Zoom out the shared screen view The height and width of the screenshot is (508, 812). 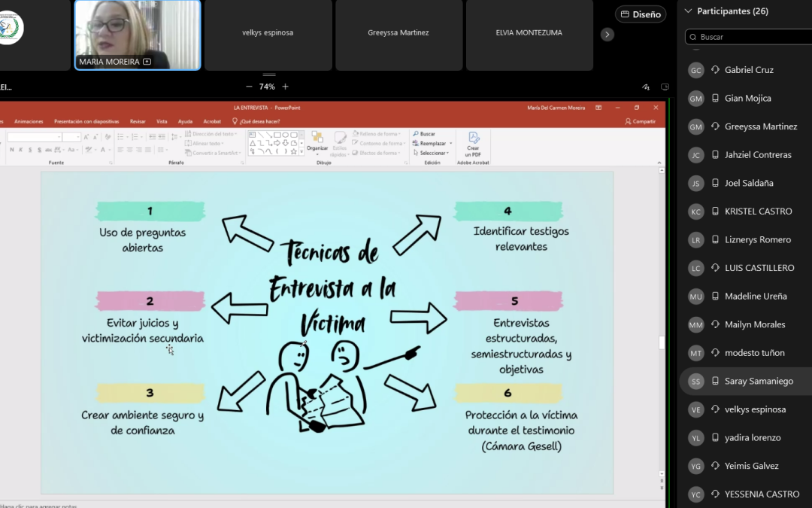click(x=249, y=87)
